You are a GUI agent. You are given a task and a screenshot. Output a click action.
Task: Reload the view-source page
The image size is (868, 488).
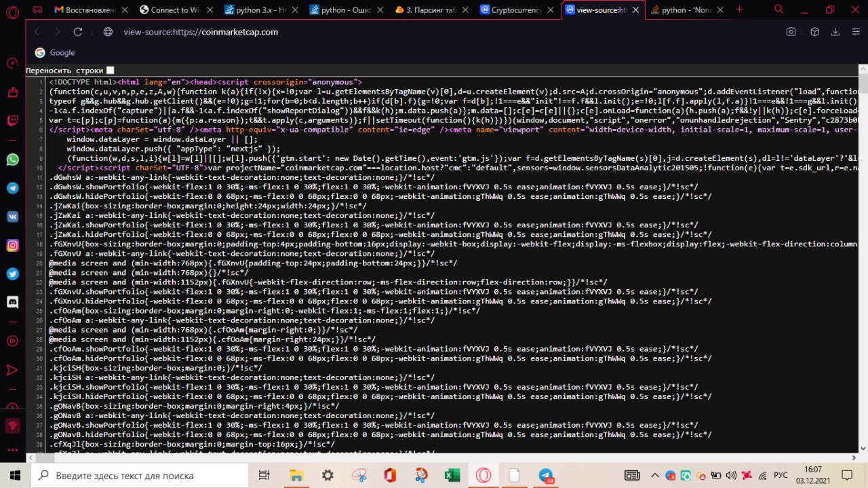click(78, 32)
